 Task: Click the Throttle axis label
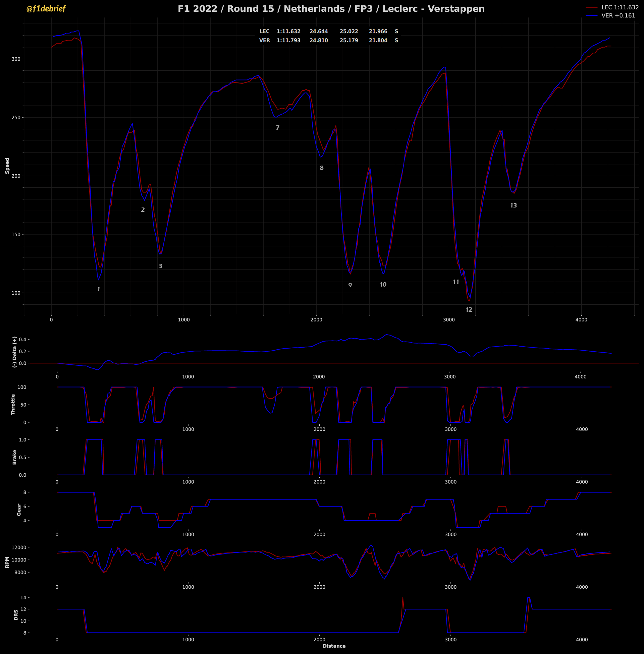(x=13, y=405)
